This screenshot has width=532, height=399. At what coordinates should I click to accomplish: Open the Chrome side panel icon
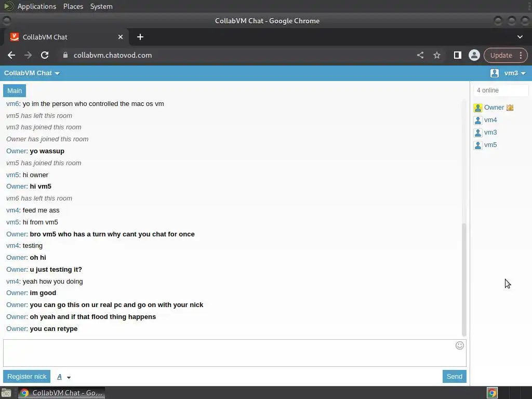click(x=457, y=55)
